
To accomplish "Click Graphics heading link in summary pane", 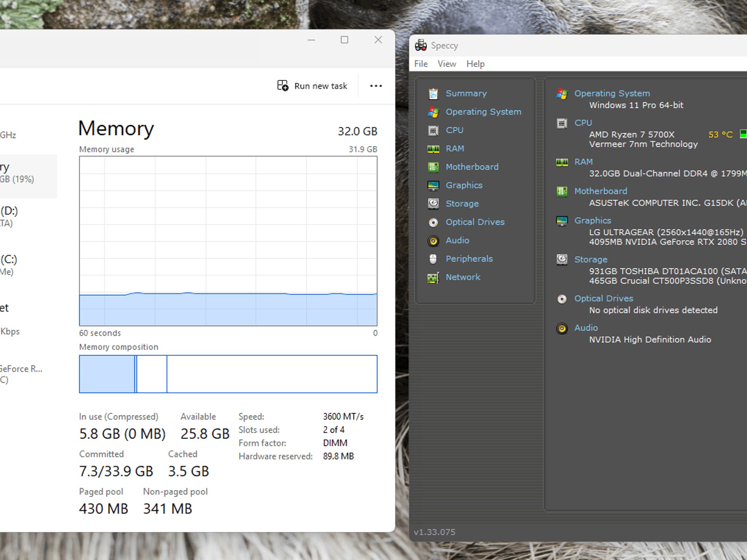I will 593,221.
